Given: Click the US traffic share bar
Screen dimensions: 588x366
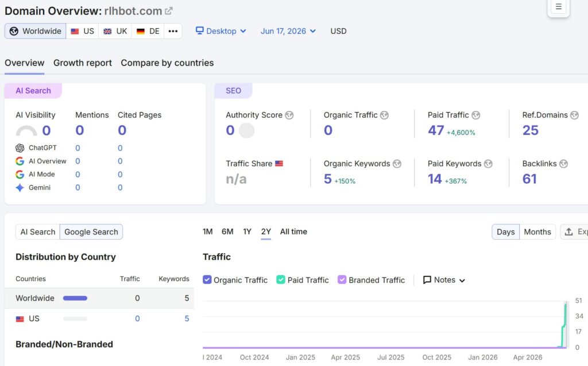Looking at the screenshot, I should (75, 319).
